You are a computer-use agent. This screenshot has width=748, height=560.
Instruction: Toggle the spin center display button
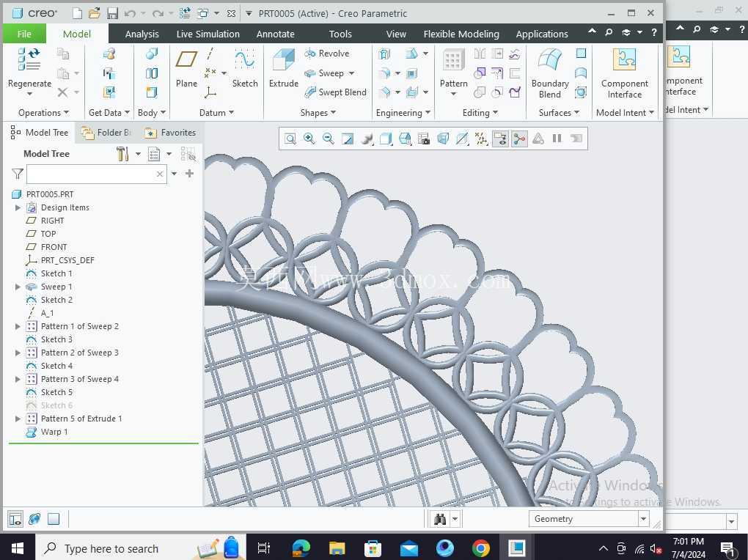click(519, 139)
